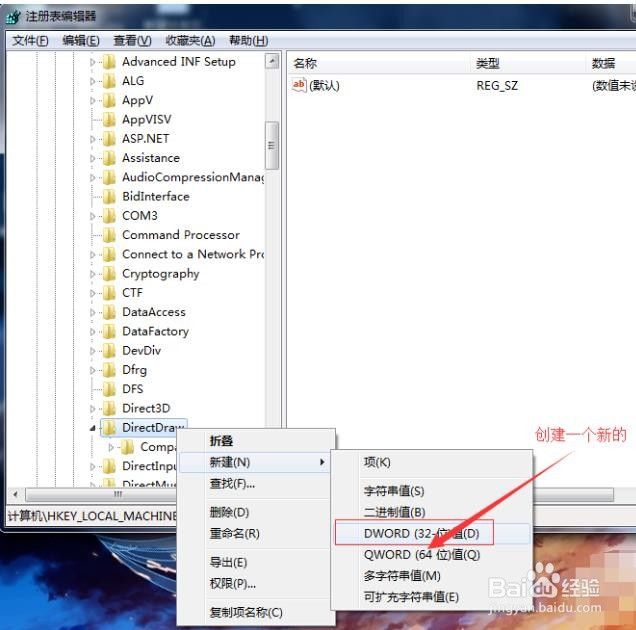
Task: Open the 文件(F) menu
Action: click(30, 41)
